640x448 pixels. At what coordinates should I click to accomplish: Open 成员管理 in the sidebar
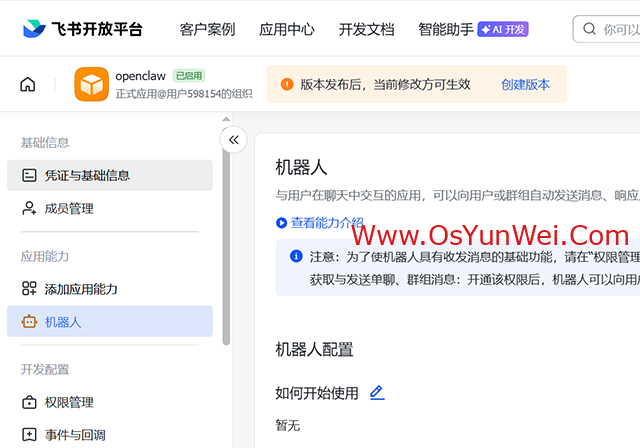coord(69,209)
